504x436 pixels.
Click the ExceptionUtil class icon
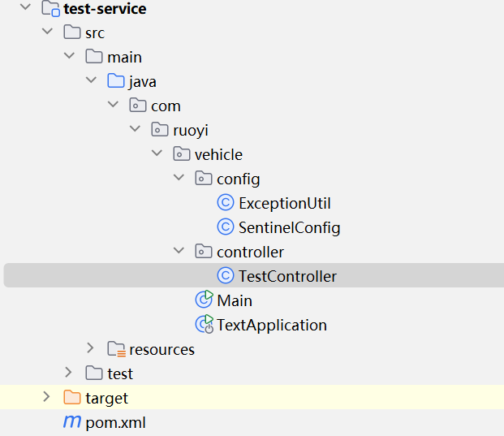click(225, 203)
